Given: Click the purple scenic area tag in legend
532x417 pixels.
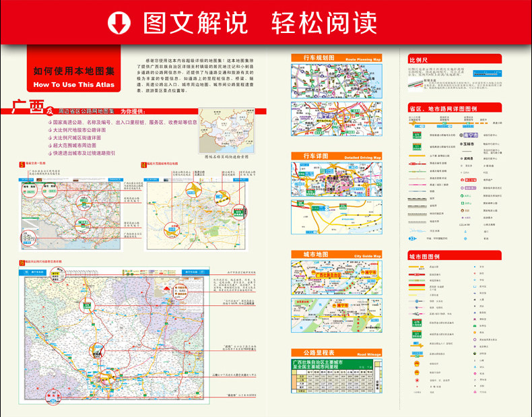Looking at the screenshot, I should [x=470, y=188].
